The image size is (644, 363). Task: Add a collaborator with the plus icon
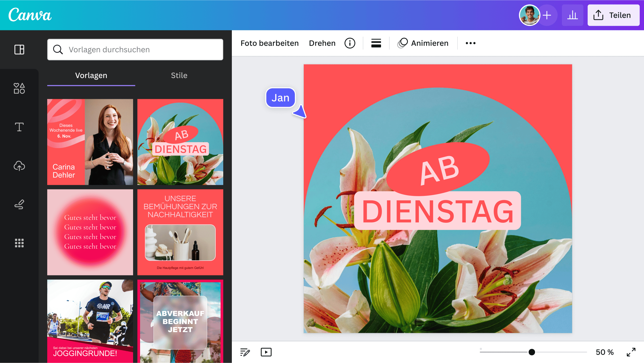[547, 15]
